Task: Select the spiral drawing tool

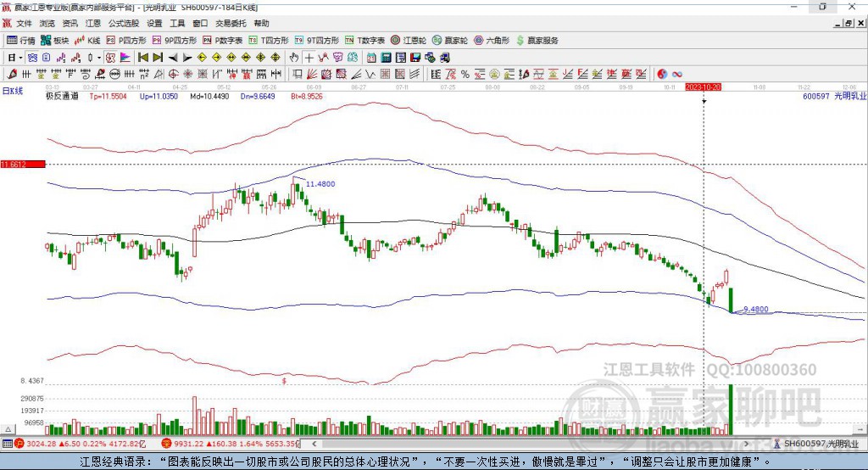Action: [86, 74]
